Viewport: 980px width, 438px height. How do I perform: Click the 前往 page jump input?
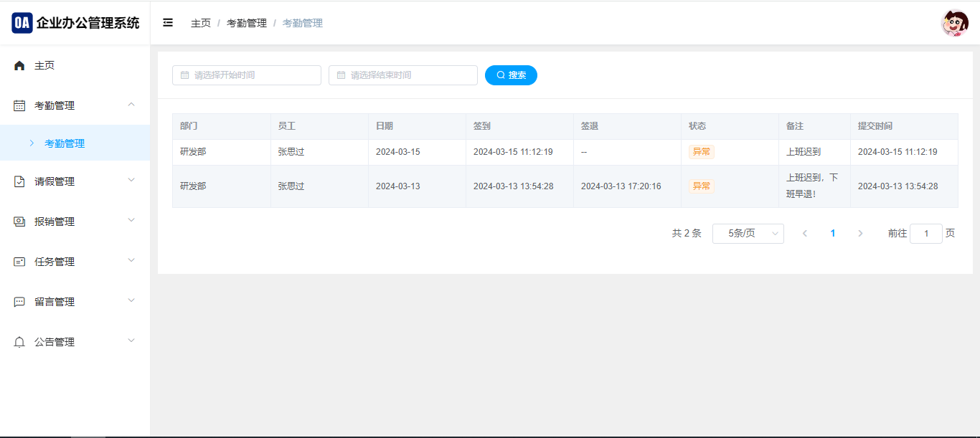coord(926,234)
